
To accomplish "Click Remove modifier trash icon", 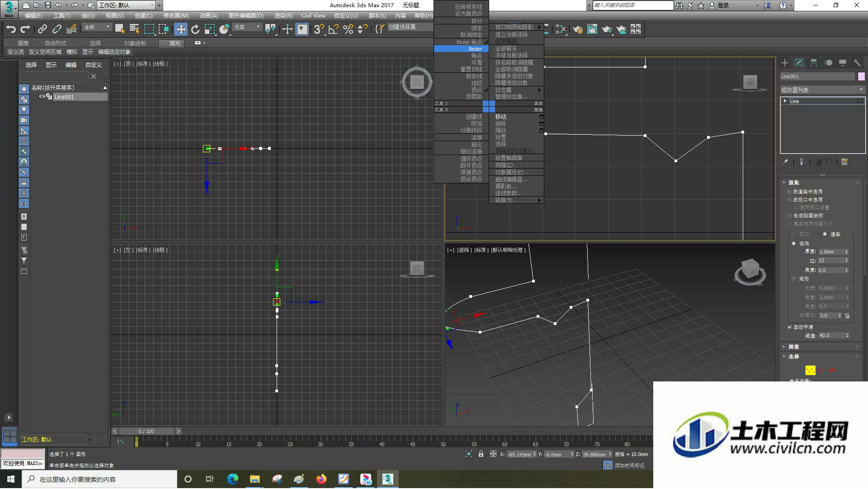I will point(829,162).
